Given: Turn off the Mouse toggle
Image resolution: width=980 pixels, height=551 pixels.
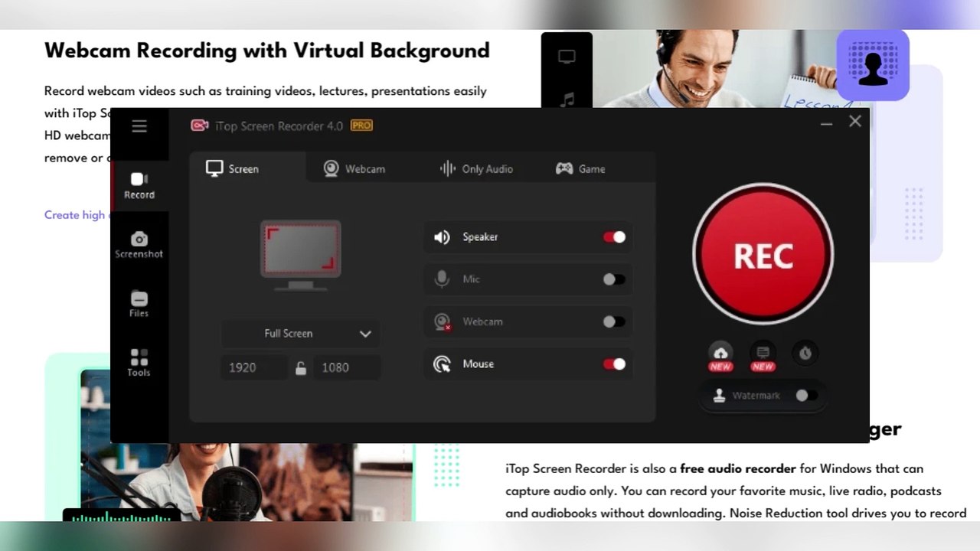Looking at the screenshot, I should pyautogui.click(x=614, y=364).
